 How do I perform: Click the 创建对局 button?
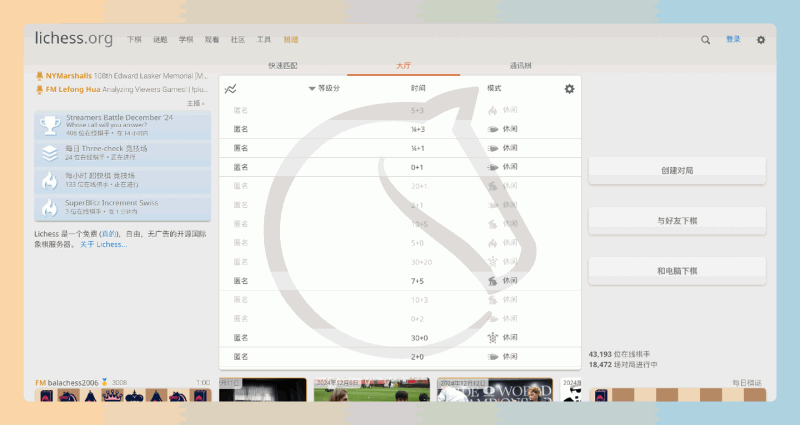[677, 170]
